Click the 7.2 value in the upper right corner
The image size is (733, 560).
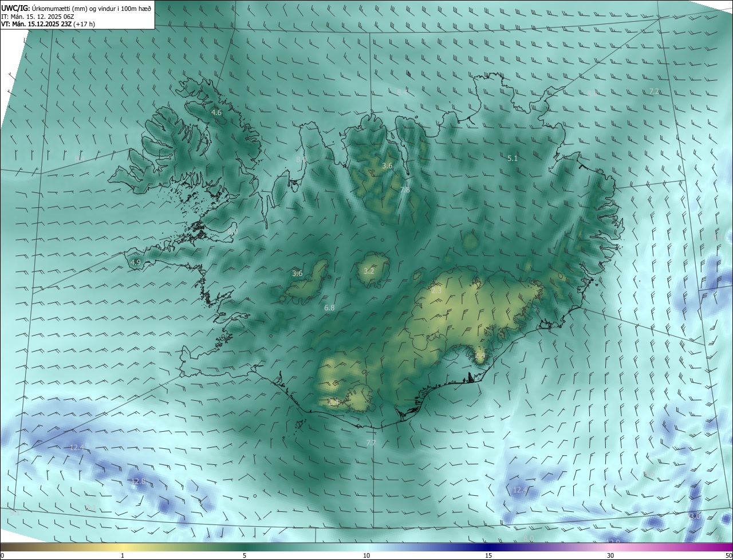click(x=653, y=92)
